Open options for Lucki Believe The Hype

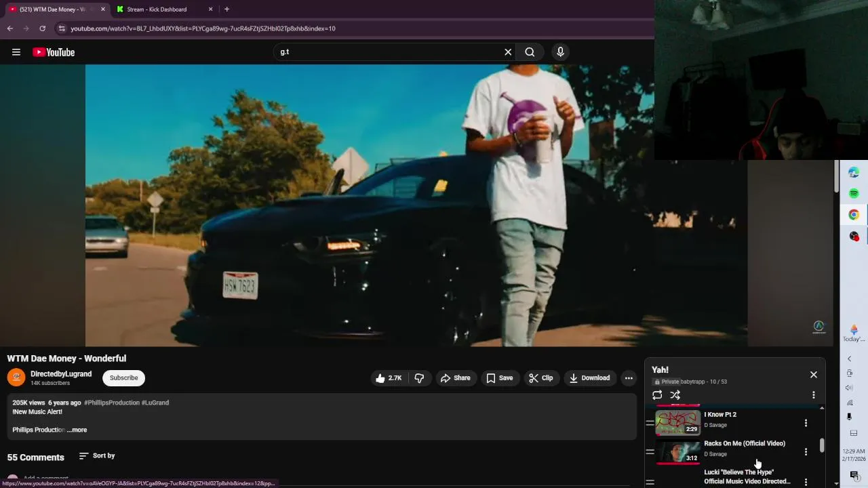click(806, 482)
